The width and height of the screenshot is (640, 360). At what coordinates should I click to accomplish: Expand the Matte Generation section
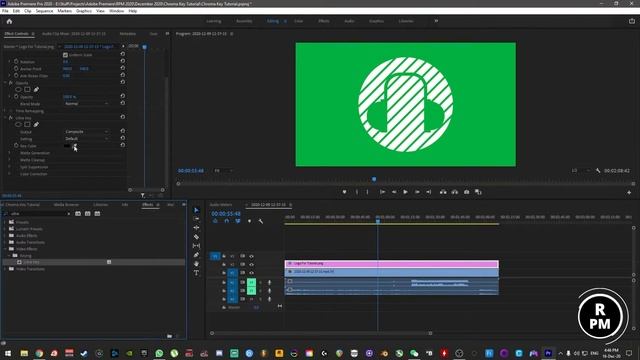[x=9, y=153]
